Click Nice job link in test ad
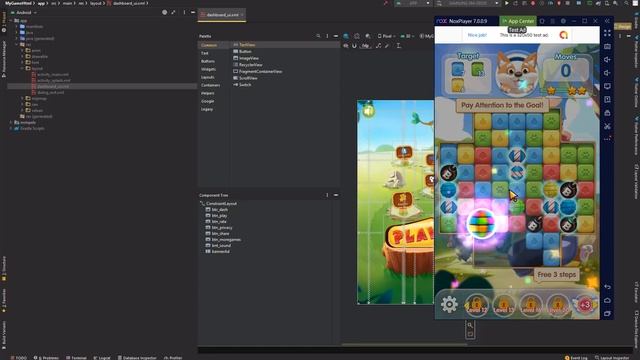The image size is (640, 360). coord(477,35)
